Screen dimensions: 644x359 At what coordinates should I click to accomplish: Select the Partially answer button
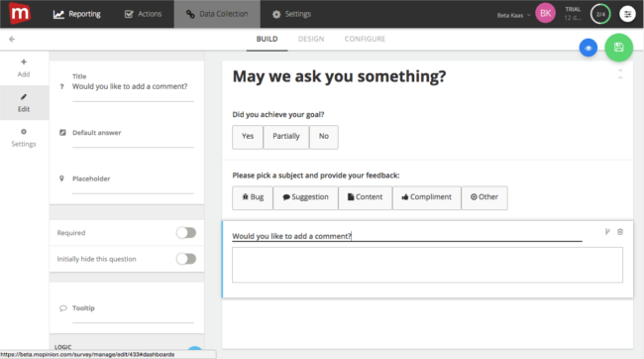[x=286, y=137]
